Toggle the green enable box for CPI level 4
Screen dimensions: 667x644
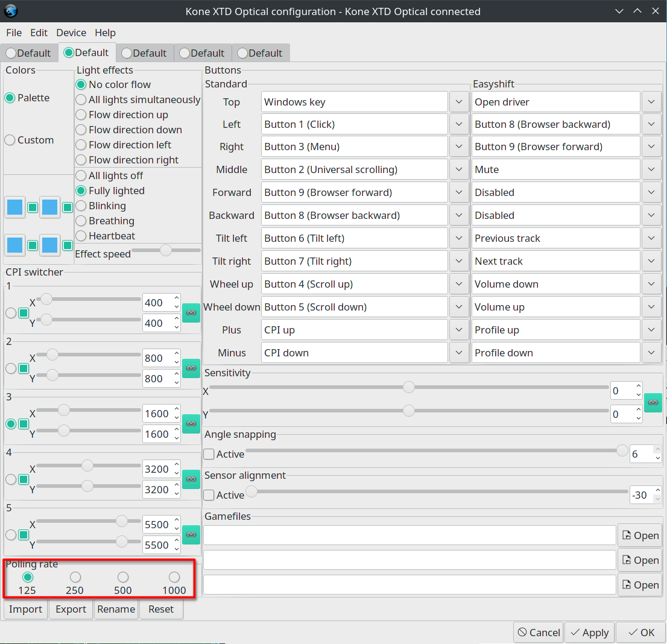[x=24, y=479]
